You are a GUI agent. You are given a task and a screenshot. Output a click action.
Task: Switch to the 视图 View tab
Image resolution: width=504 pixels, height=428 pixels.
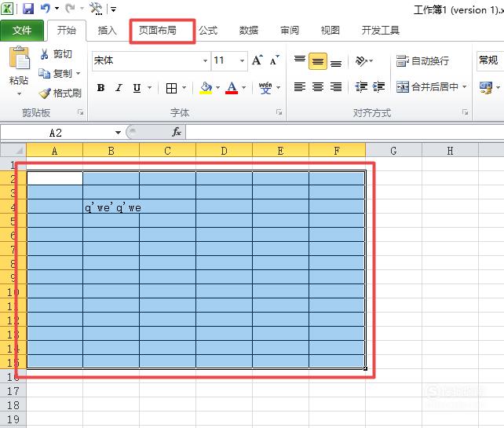click(330, 31)
